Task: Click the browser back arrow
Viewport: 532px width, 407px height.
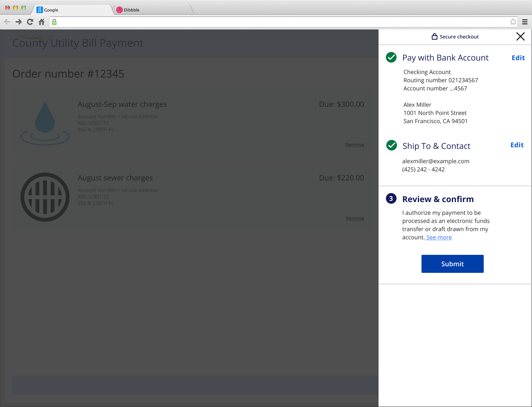Action: 7,22
